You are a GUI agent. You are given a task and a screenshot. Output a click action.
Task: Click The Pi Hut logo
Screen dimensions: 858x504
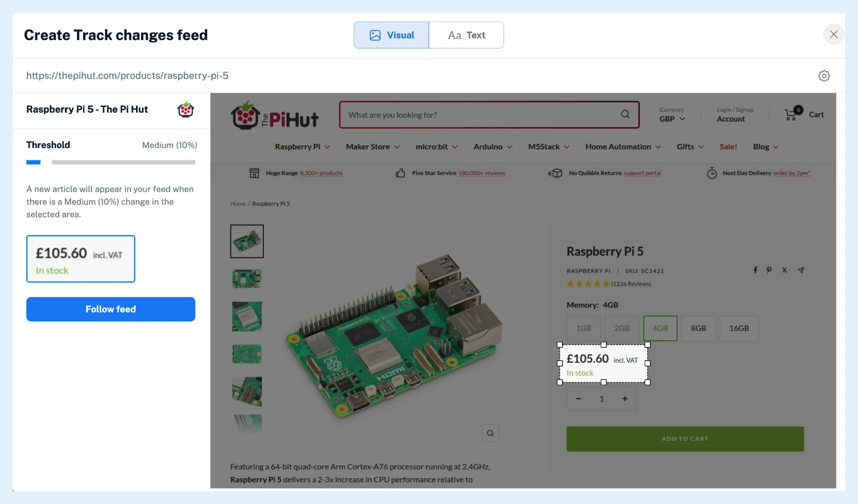tap(275, 115)
